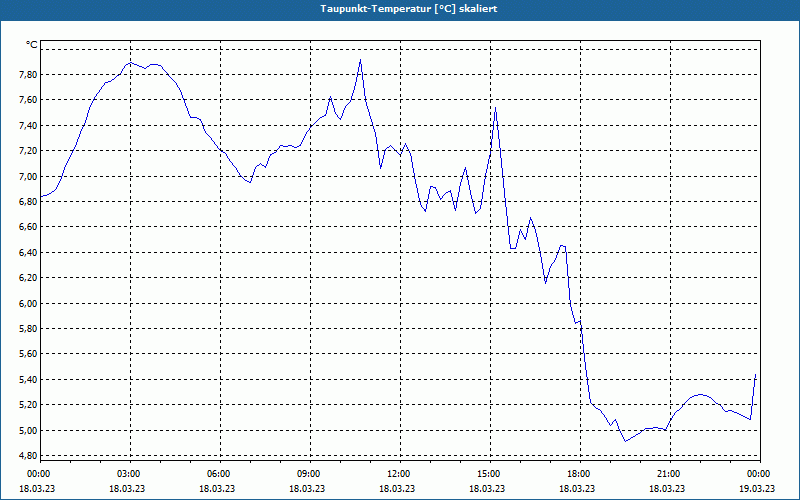Click the 5,20 axis value

click(28, 405)
